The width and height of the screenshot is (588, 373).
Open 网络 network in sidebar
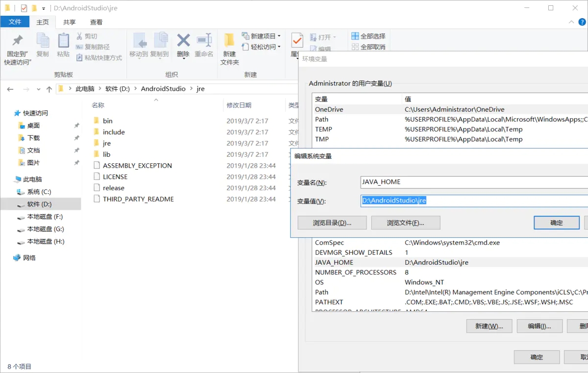[29, 258]
